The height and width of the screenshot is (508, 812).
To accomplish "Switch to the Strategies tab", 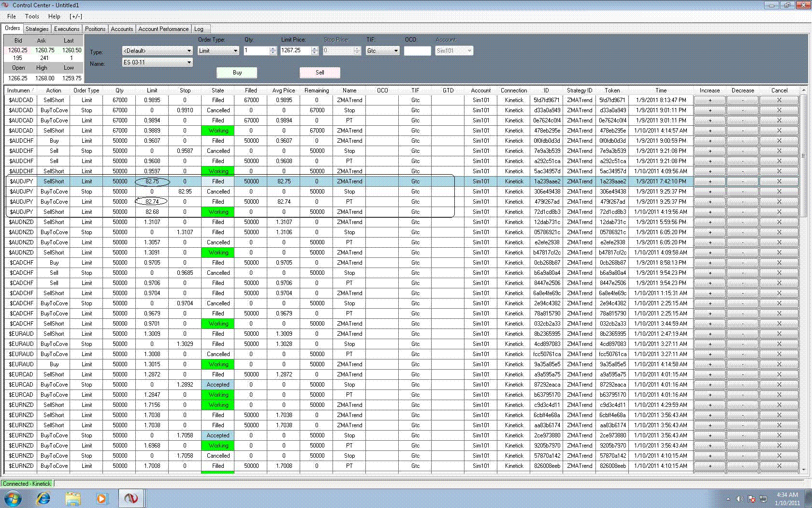I will 37,29.
